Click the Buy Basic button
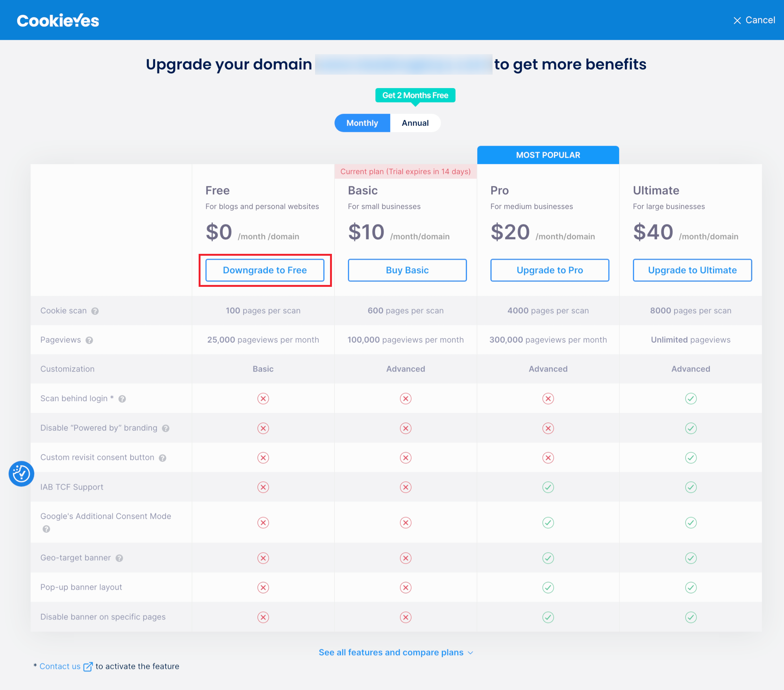784x690 pixels. (x=407, y=270)
